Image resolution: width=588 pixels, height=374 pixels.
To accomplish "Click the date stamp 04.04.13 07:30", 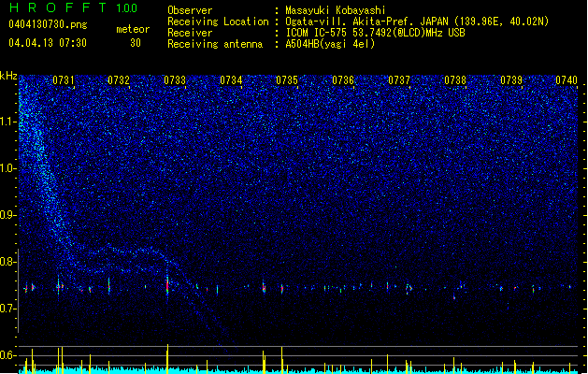I will pos(48,43).
